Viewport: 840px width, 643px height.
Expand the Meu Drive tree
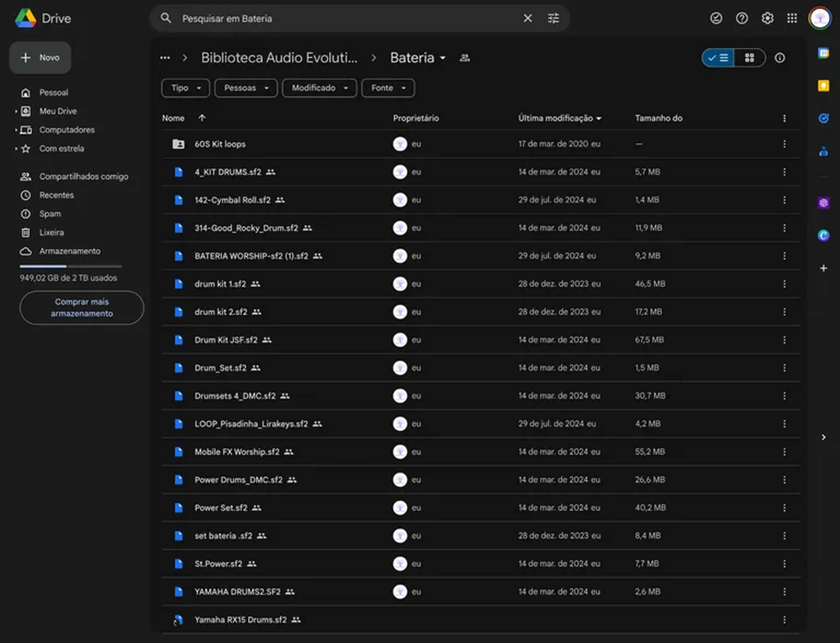16,111
